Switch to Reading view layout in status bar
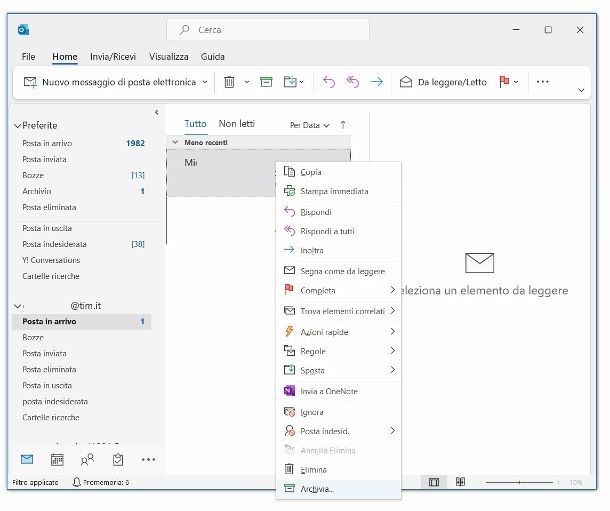Viewport: 610px width, 511px height. tap(460, 482)
